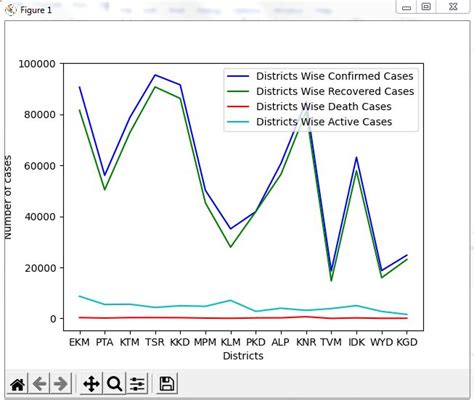Screen dimensions: 474x400
Task: Reset the plot to the home view
Action: [17, 384]
